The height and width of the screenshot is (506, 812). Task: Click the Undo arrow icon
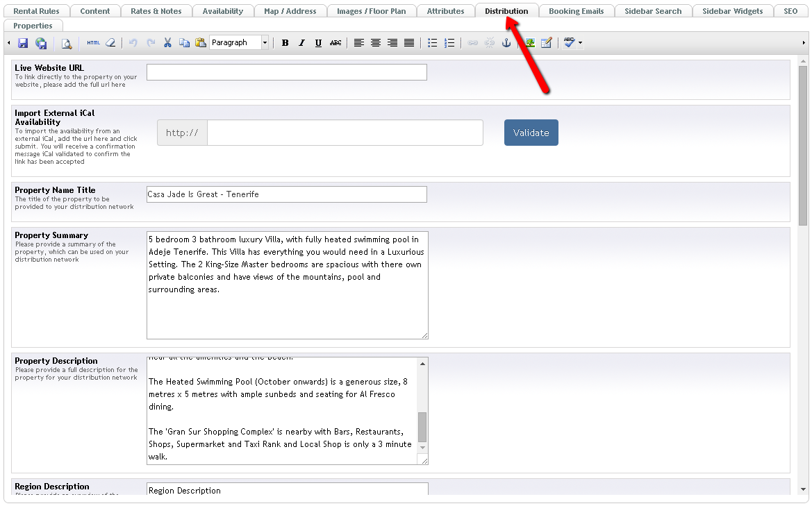click(133, 43)
